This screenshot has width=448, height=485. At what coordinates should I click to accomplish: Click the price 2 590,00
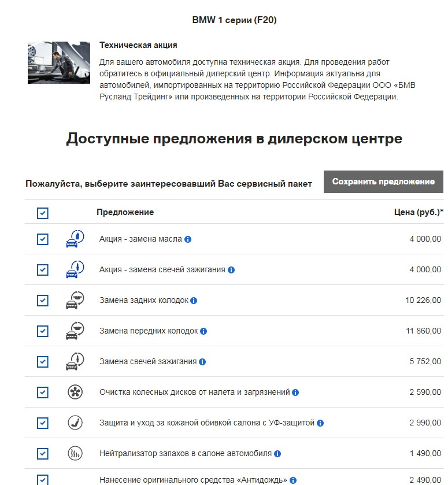(425, 392)
